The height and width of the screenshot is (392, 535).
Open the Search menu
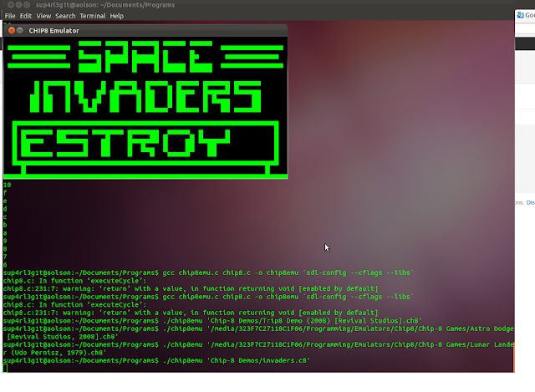tap(65, 16)
